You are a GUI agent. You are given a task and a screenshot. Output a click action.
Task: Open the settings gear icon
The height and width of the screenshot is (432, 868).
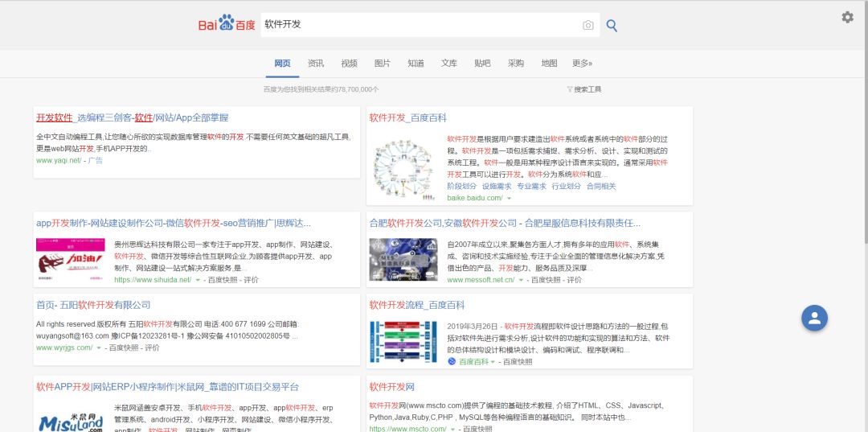tap(848, 17)
